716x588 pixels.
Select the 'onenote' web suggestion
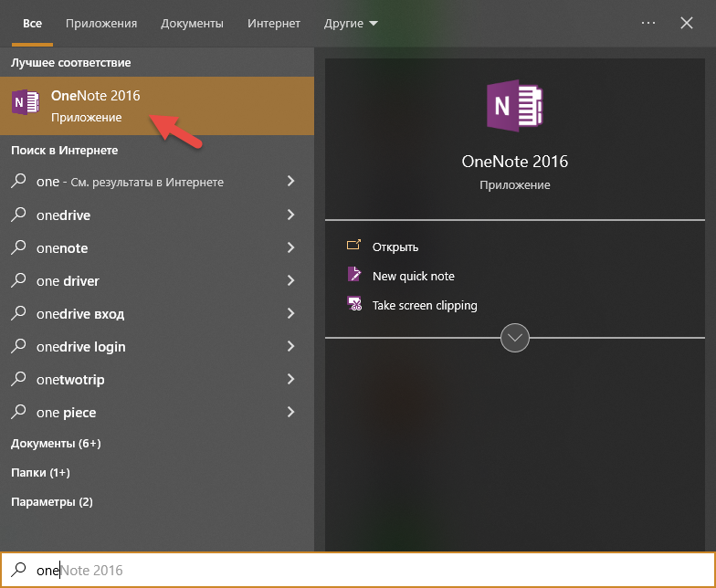[x=157, y=247]
